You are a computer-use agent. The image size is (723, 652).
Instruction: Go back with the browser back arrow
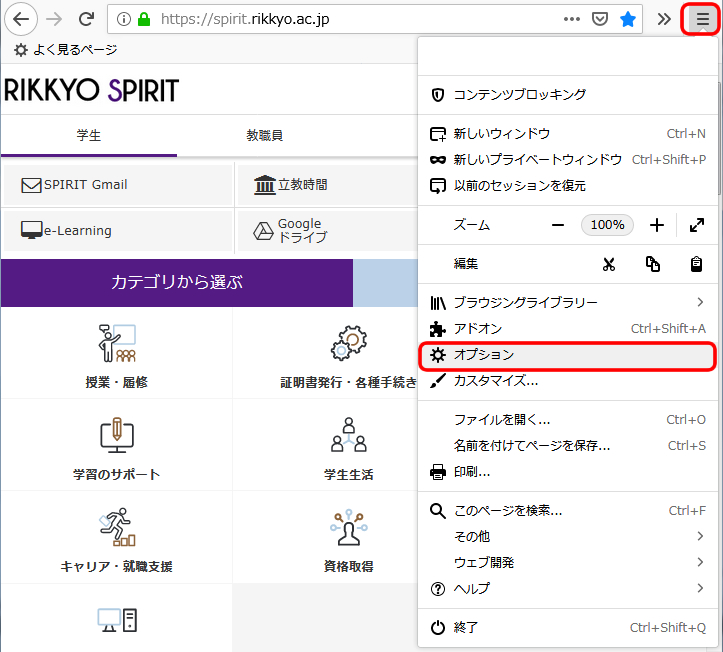point(21,19)
